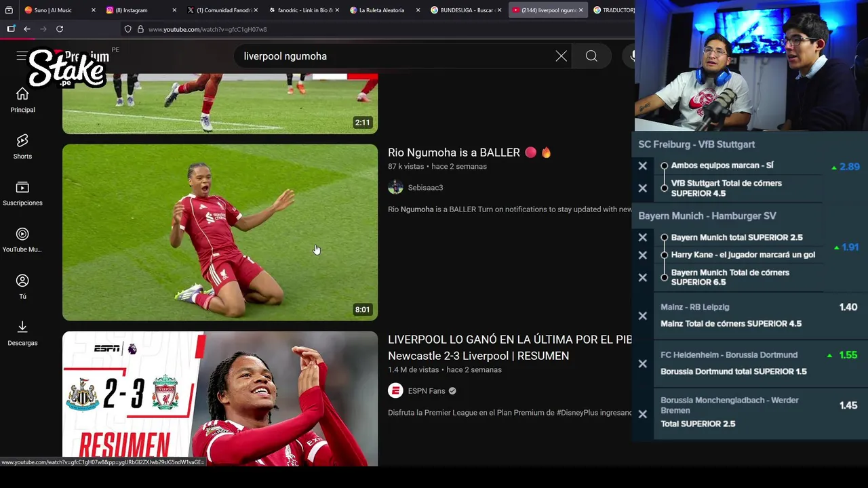The image size is (868, 488).
Task: Click the 1.40 odds for Mainz - RB Leipzig
Action: pos(848,307)
